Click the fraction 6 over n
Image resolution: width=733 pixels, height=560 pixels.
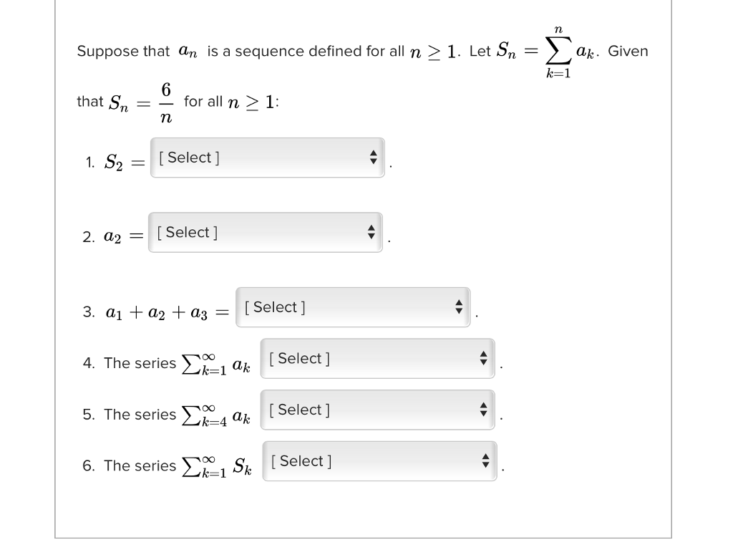coord(166,102)
